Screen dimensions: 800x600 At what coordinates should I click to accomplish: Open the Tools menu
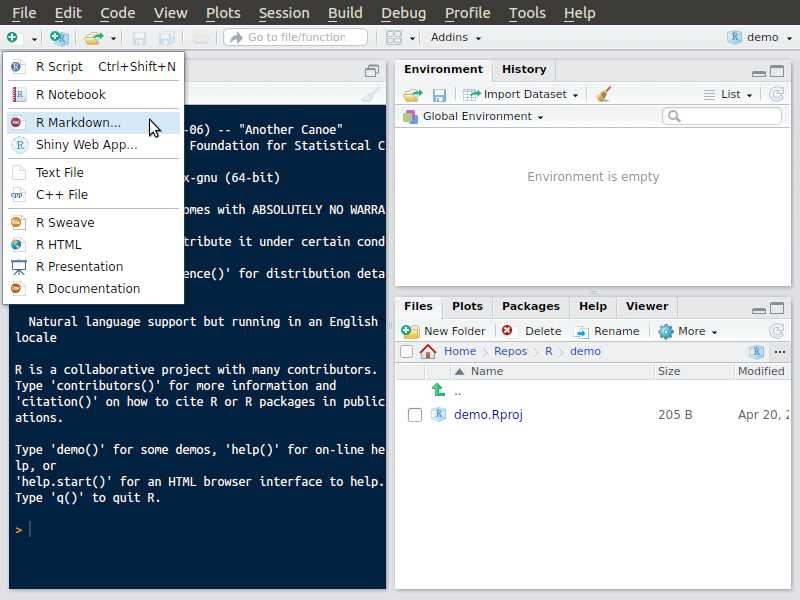[527, 13]
